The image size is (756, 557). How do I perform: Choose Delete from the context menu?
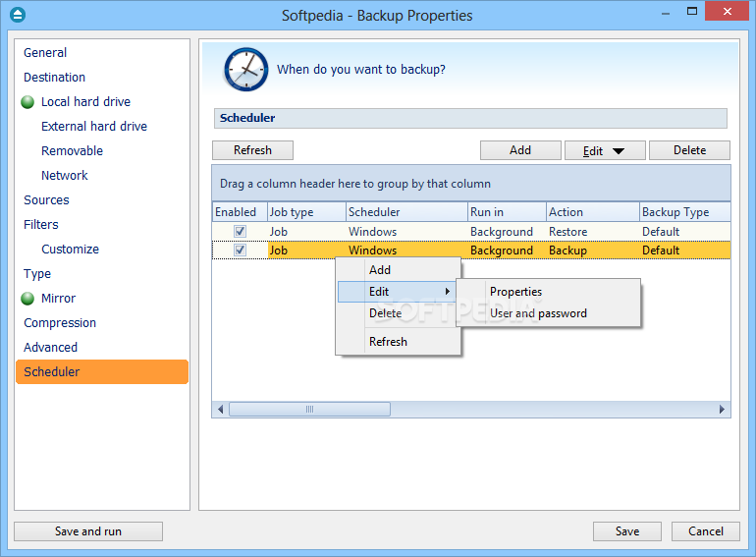tap(399, 313)
